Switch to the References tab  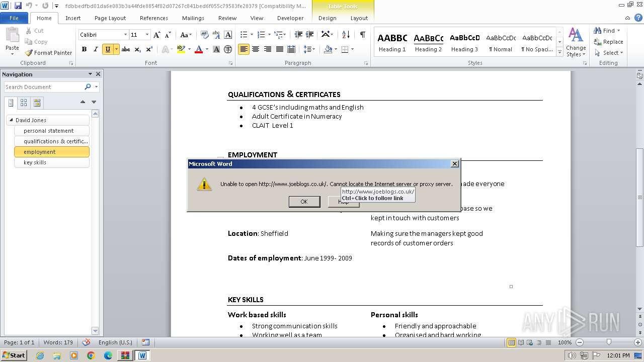154,18
